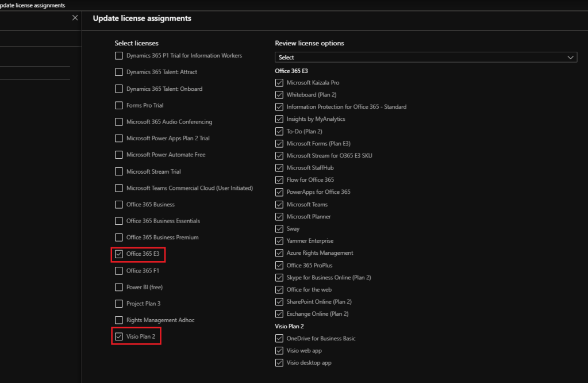Uncheck the Visio Plan 2 license
This screenshot has height=383, width=588.
119,336
